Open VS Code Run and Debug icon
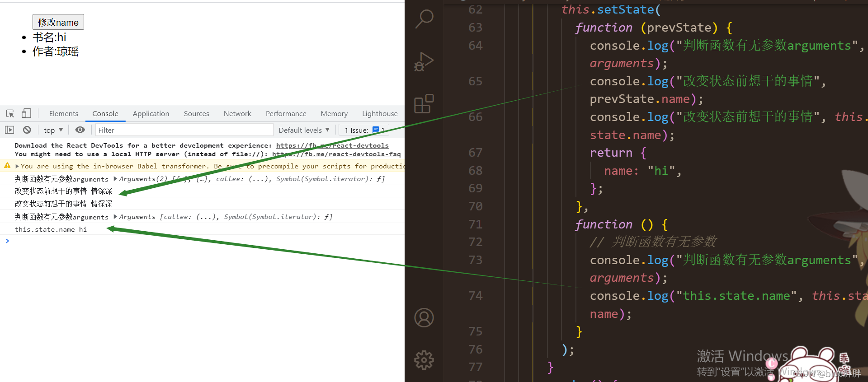 point(424,62)
